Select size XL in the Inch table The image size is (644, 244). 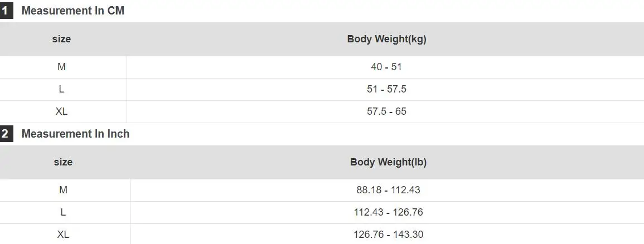(x=63, y=235)
